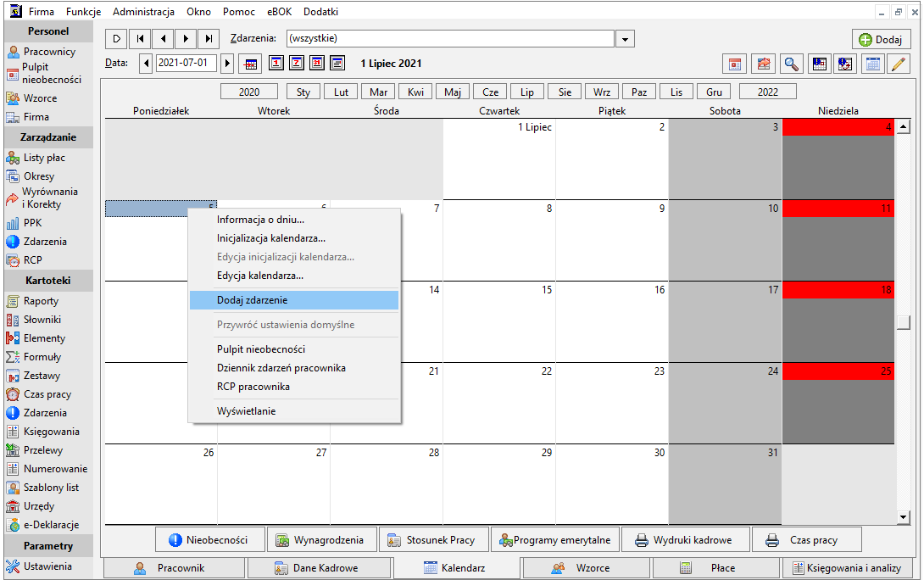The image size is (924, 580).
Task: Jump to month Wrz button
Action: pyautogui.click(x=602, y=92)
